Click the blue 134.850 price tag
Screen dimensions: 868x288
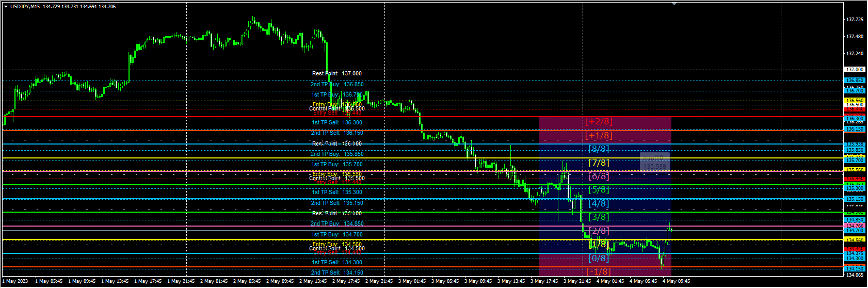point(855,220)
